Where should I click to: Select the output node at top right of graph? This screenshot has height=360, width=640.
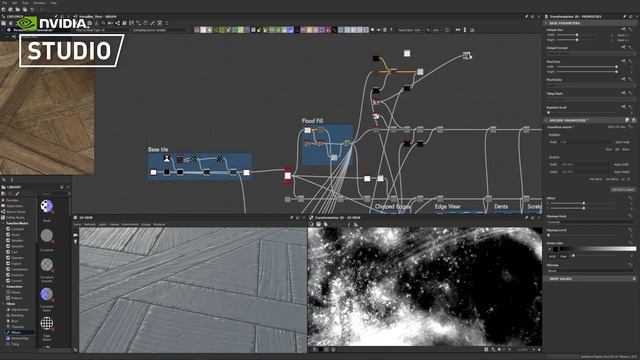click(x=467, y=56)
